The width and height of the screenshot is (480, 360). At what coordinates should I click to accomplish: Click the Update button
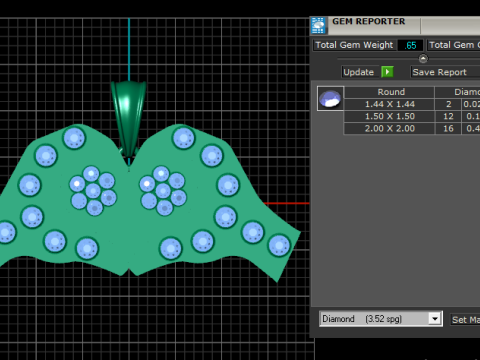tap(359, 72)
